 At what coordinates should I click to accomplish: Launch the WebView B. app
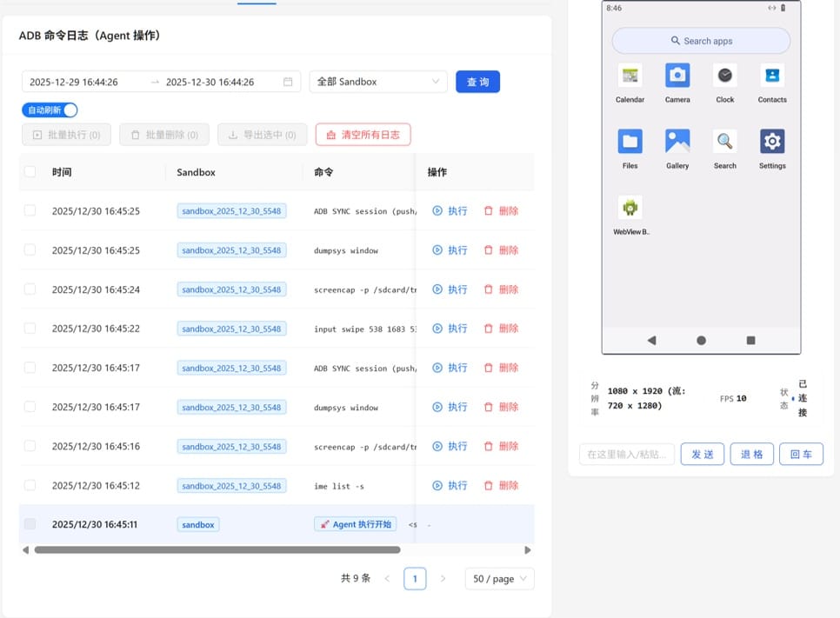point(630,209)
